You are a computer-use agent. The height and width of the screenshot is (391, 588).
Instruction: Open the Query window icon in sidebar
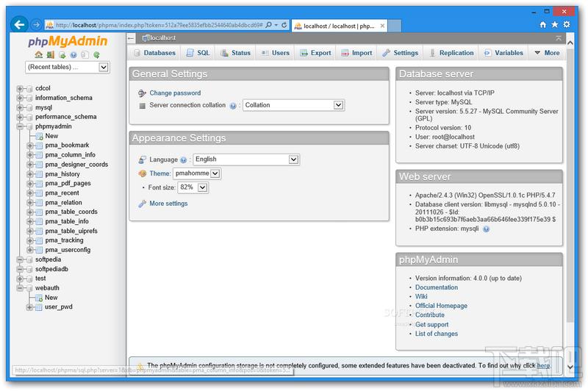[x=62, y=54]
